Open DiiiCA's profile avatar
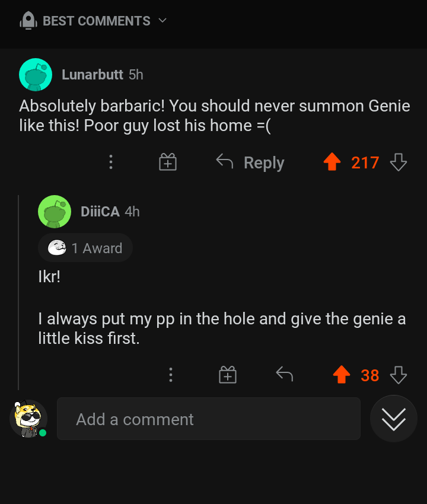The height and width of the screenshot is (504, 427). [x=55, y=212]
